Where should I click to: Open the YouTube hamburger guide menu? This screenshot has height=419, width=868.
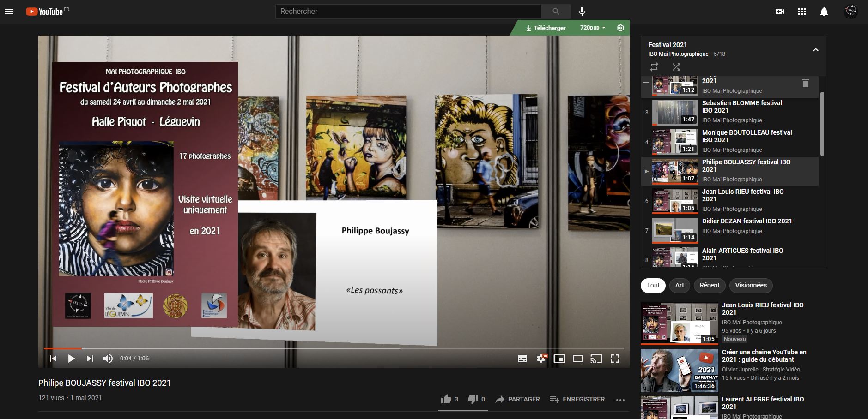click(9, 12)
